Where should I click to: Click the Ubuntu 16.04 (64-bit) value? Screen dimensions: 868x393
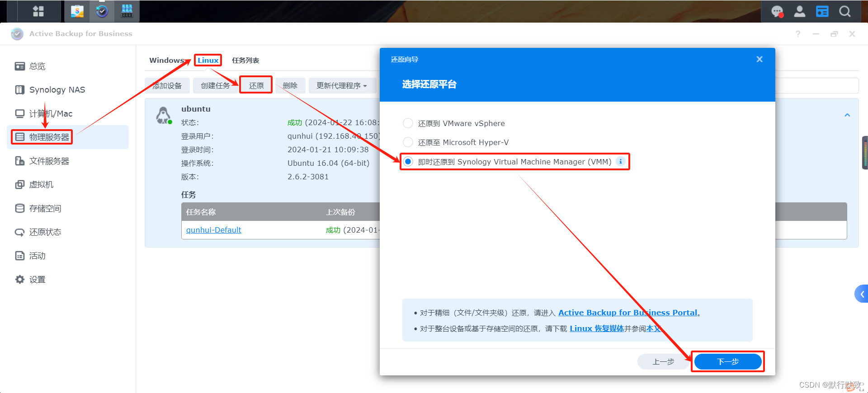click(x=329, y=163)
